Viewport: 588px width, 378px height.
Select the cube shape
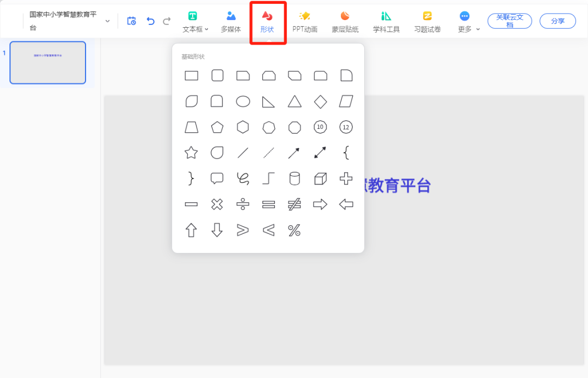[320, 178]
